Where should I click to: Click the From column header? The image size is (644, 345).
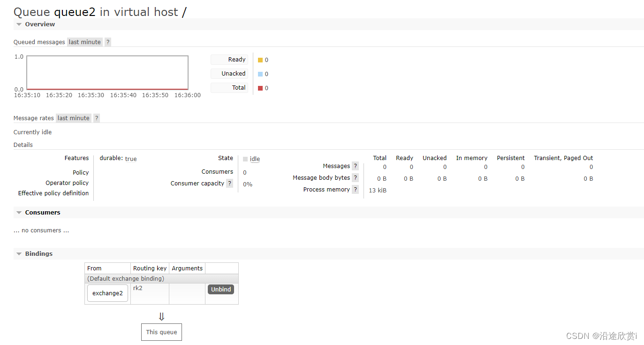[x=108, y=268]
